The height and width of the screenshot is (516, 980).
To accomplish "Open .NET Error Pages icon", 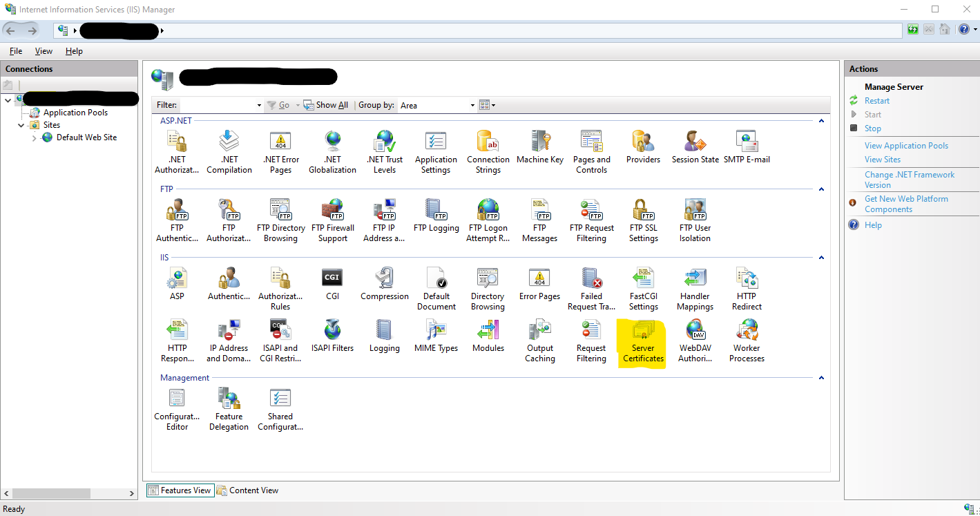I will tap(280, 152).
